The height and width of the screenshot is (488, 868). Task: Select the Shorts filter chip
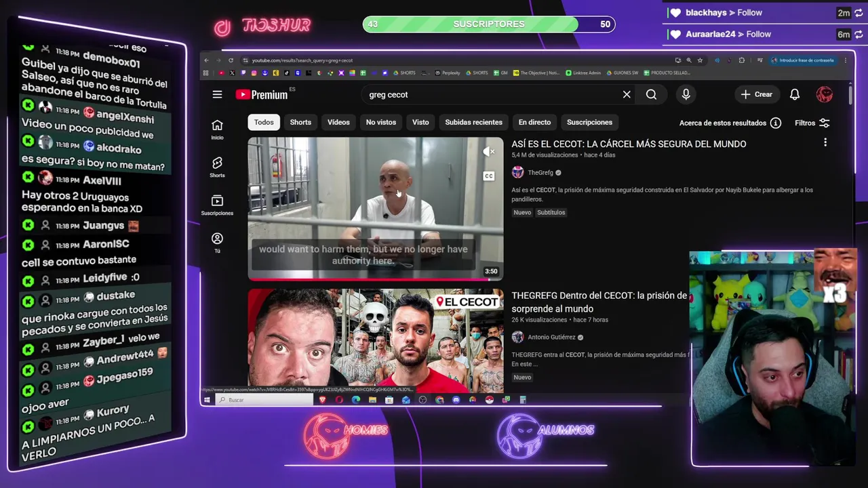click(x=300, y=122)
